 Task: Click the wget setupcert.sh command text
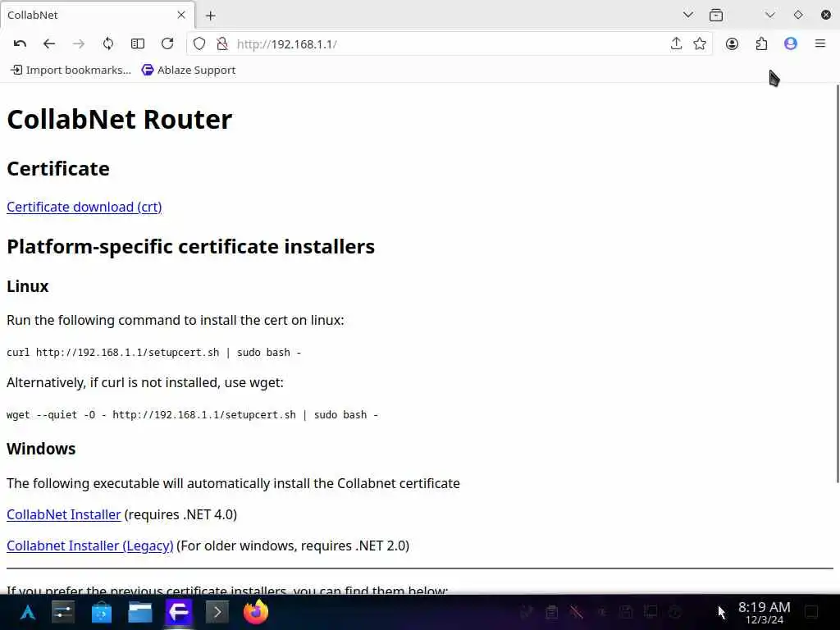[192, 414]
